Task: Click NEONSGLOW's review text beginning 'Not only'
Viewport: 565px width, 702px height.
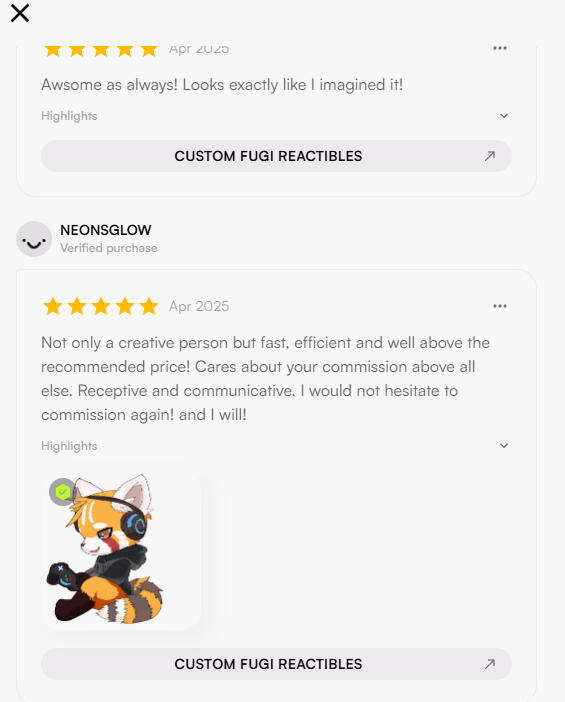Action: [x=265, y=379]
